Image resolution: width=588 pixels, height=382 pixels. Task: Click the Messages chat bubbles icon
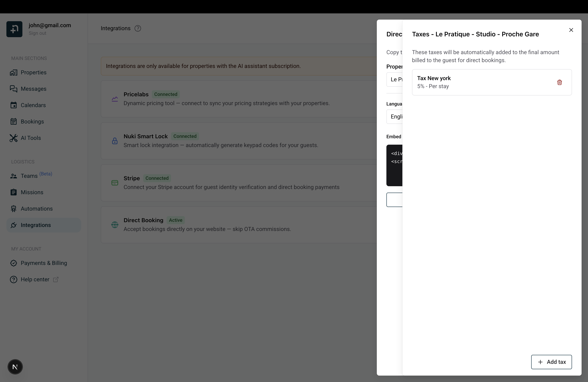pyautogui.click(x=14, y=89)
